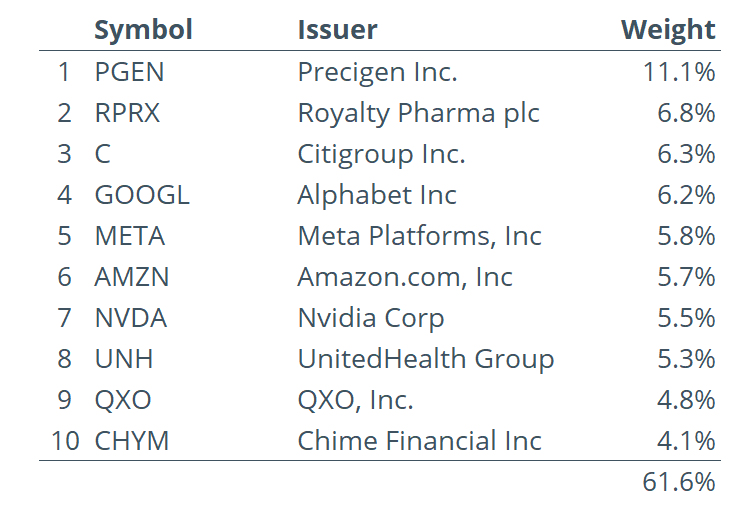Click the META symbol cell
This screenshot has width=742, height=519.
pos(130,236)
